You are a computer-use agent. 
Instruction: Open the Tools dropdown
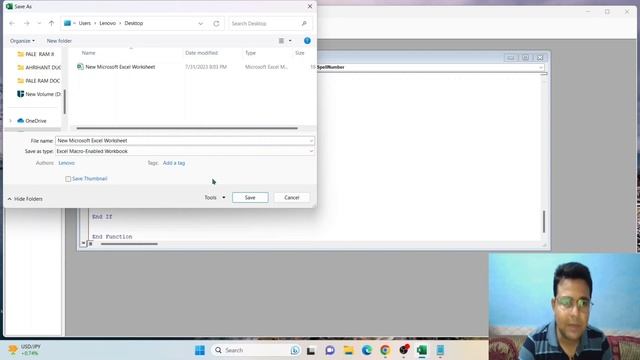point(215,198)
